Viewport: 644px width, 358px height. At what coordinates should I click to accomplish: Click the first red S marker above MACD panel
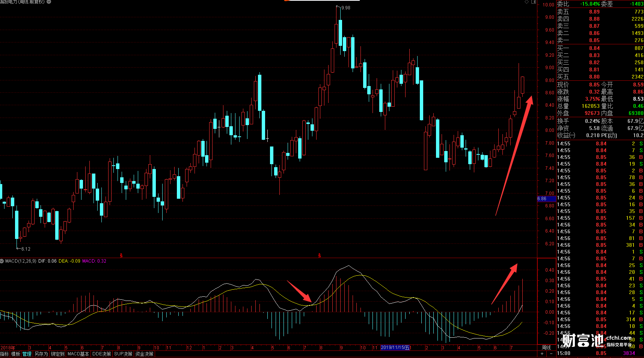121,255
